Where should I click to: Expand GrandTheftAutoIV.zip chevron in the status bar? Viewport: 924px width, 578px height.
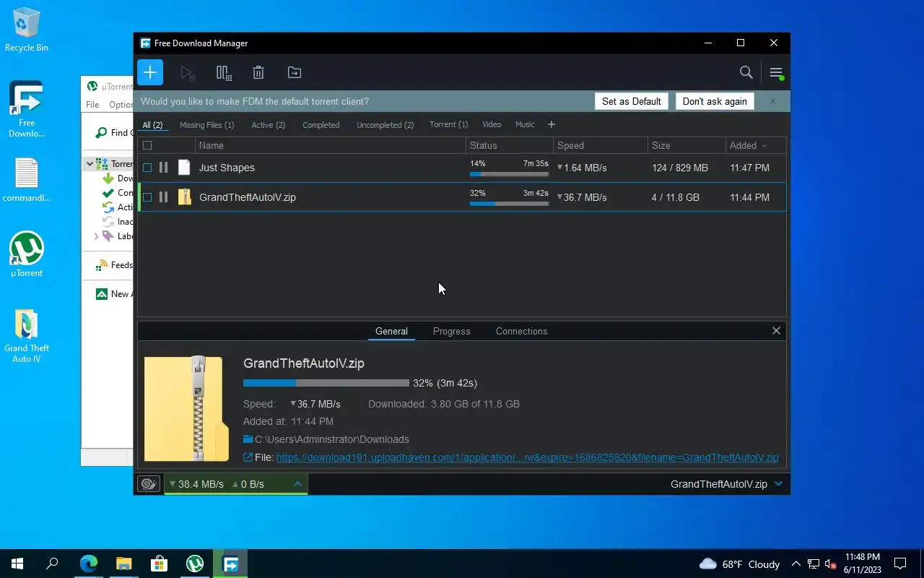click(778, 484)
